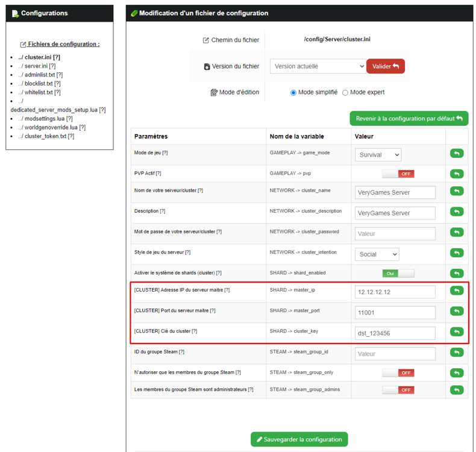This screenshot has height=452, width=476.
Task: Toggle the PVP Actif switch
Action: coord(398,174)
